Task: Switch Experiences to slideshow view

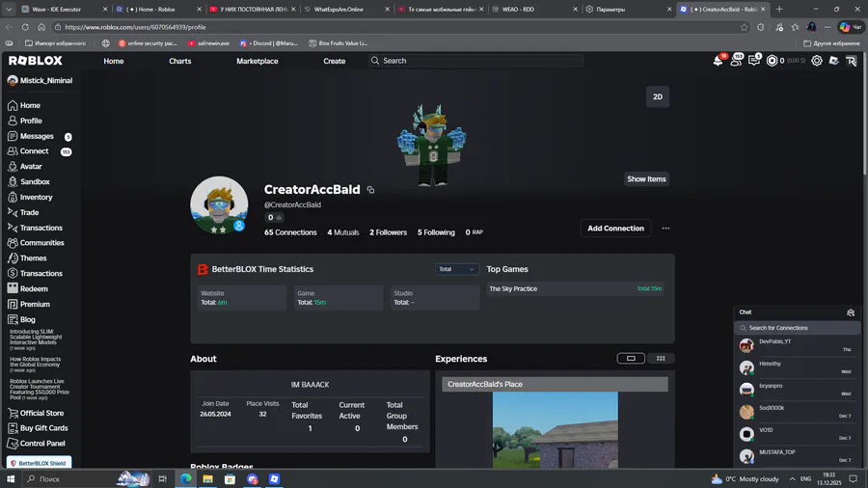Action: 631,359
